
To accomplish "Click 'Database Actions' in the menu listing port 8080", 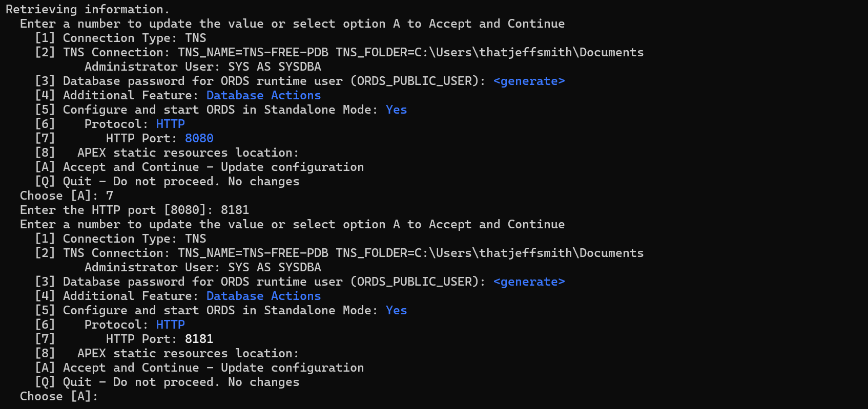I will click(264, 95).
